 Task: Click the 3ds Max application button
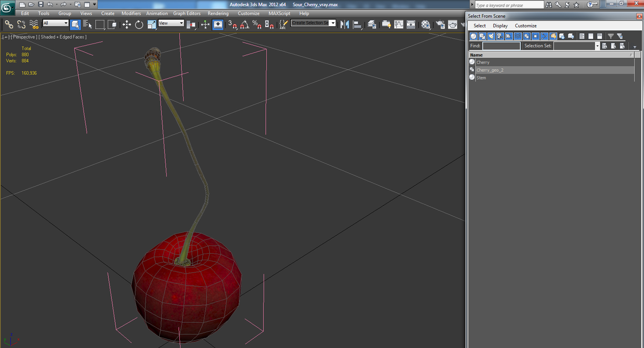pyautogui.click(x=7, y=7)
